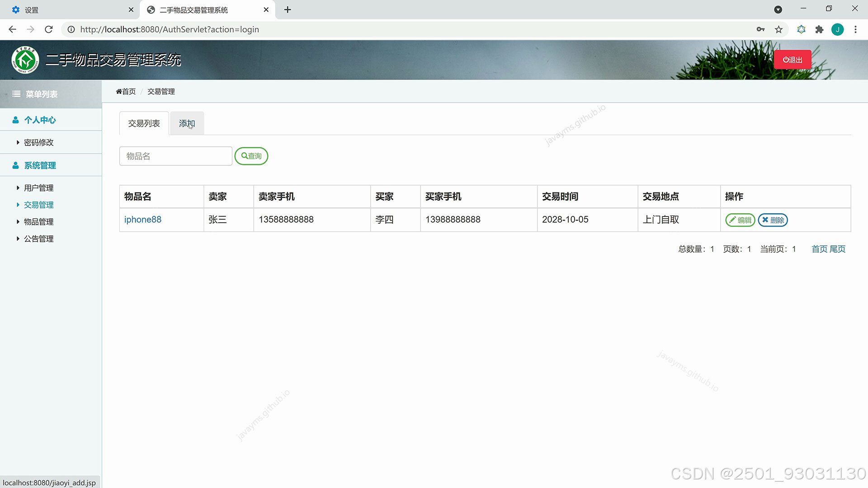The image size is (868, 488).
Task: Go to 尾页 in pagination
Action: pos(837,249)
